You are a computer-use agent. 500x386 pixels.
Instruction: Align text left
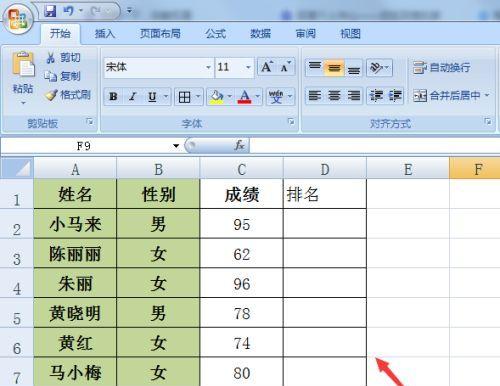click(315, 96)
